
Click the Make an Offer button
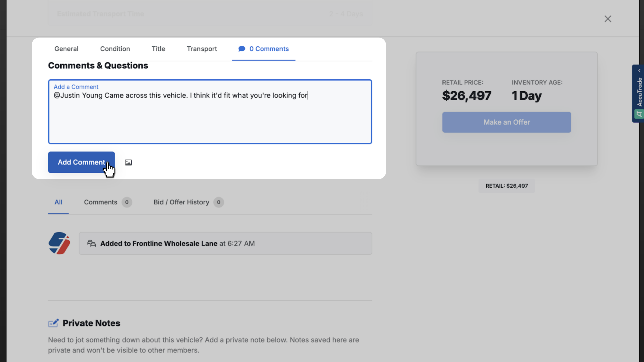click(507, 122)
